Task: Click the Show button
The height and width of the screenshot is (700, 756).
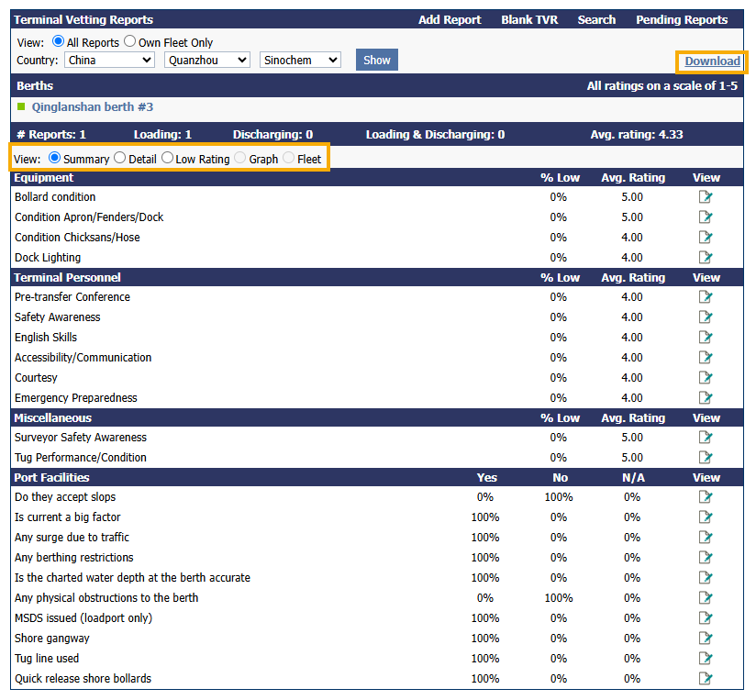Action: [x=376, y=61]
